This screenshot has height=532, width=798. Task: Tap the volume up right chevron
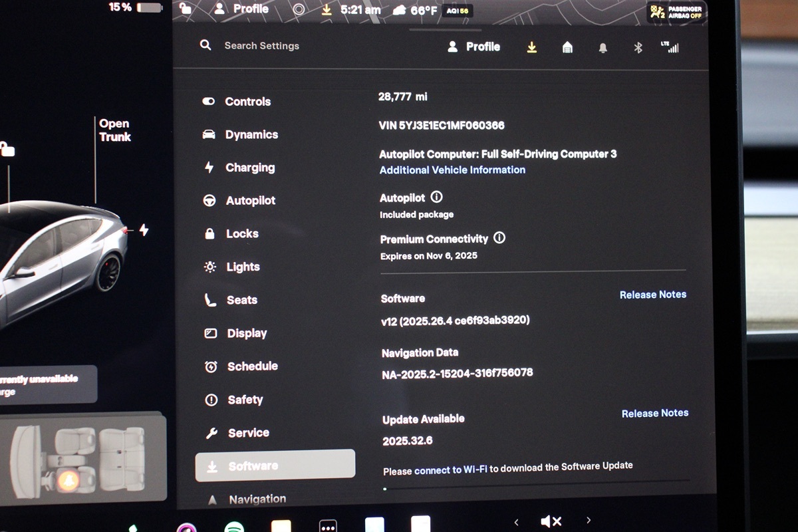588,520
